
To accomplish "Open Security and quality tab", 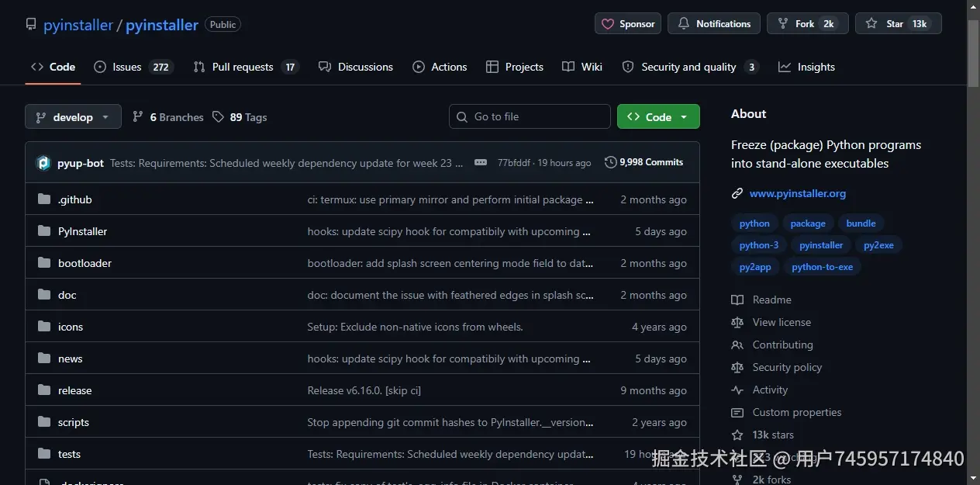I will pyautogui.click(x=690, y=67).
